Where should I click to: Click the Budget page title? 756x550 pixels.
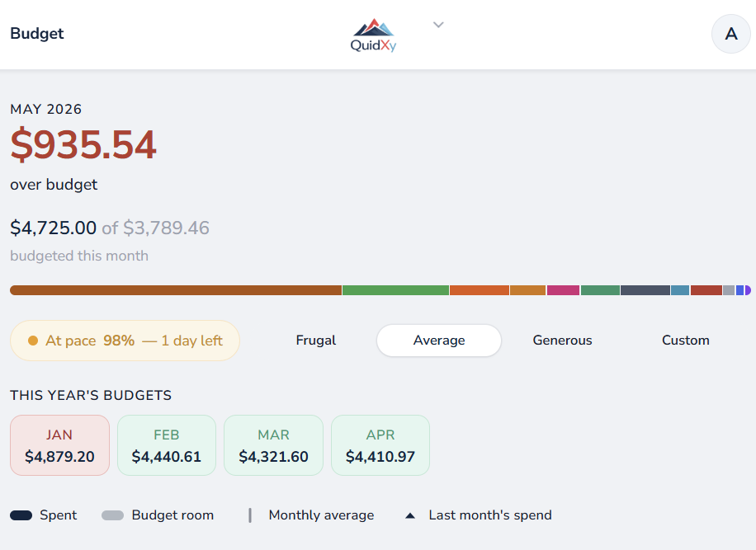pyautogui.click(x=37, y=33)
